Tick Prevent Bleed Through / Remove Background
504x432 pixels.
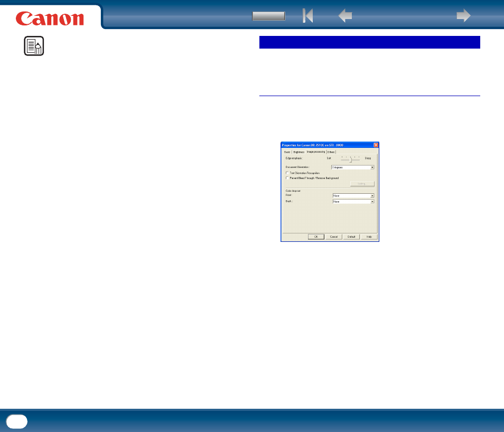point(287,178)
